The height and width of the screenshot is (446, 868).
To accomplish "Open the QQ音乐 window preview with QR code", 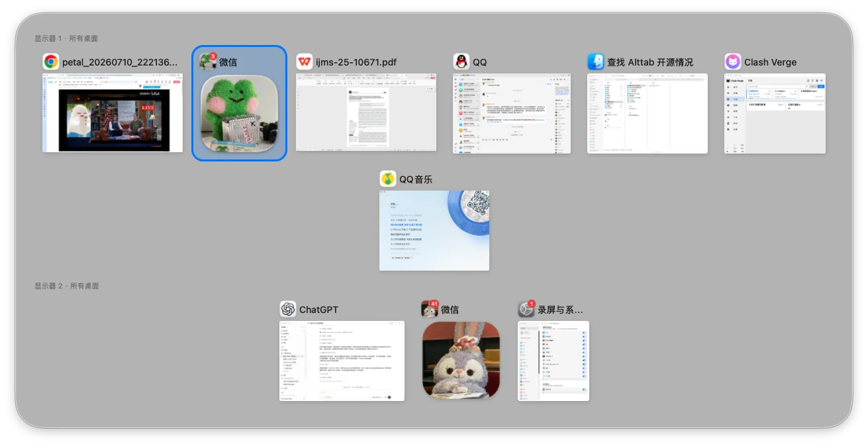I will coord(434,230).
